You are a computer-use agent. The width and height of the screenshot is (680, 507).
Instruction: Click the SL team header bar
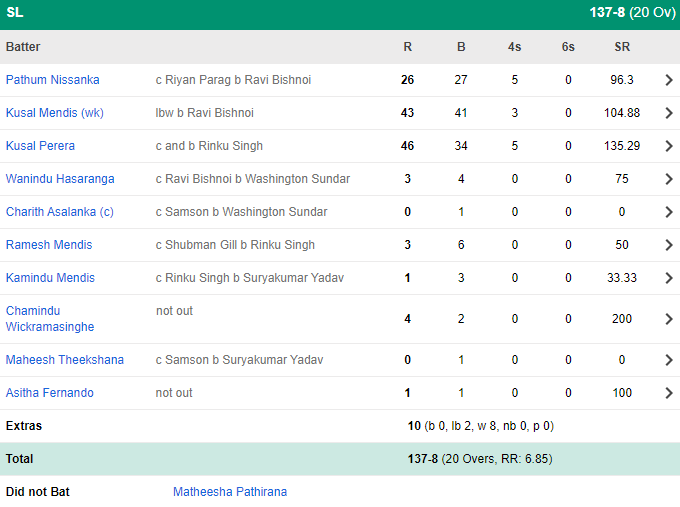(x=340, y=15)
